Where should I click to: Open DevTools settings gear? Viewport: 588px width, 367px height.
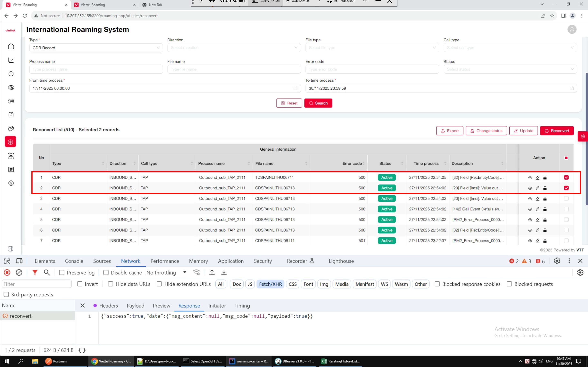pos(557,261)
